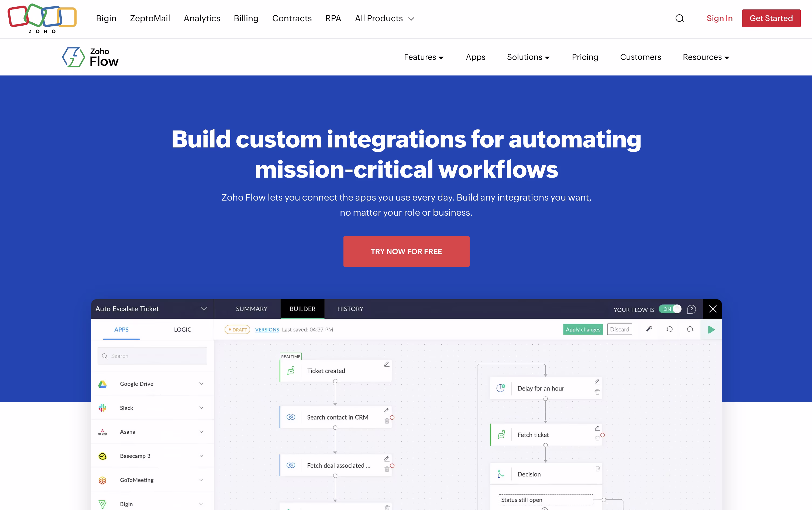Click the ZeptoMail link in top bar

click(x=150, y=18)
